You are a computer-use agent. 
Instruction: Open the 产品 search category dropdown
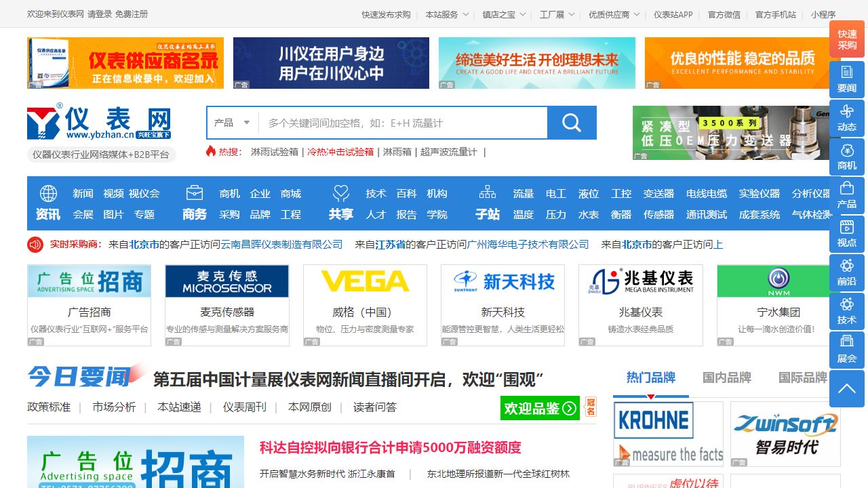coord(233,123)
